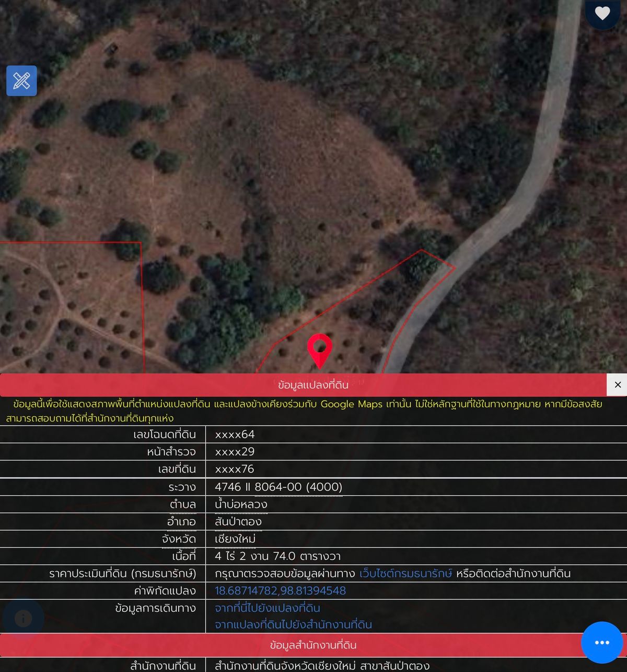
Task: Tap the ระวาง row label
Action: pyautogui.click(x=182, y=487)
